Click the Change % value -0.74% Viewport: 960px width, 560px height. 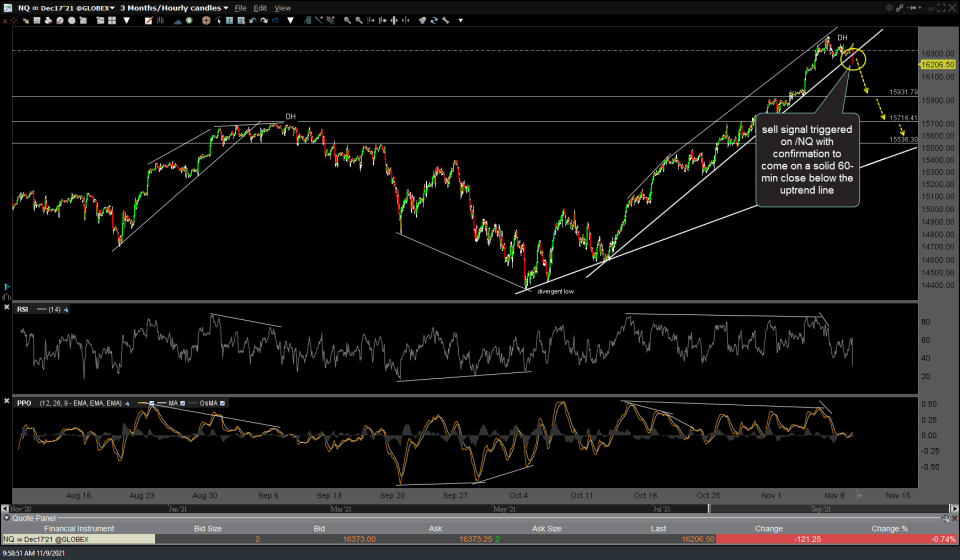(943, 539)
